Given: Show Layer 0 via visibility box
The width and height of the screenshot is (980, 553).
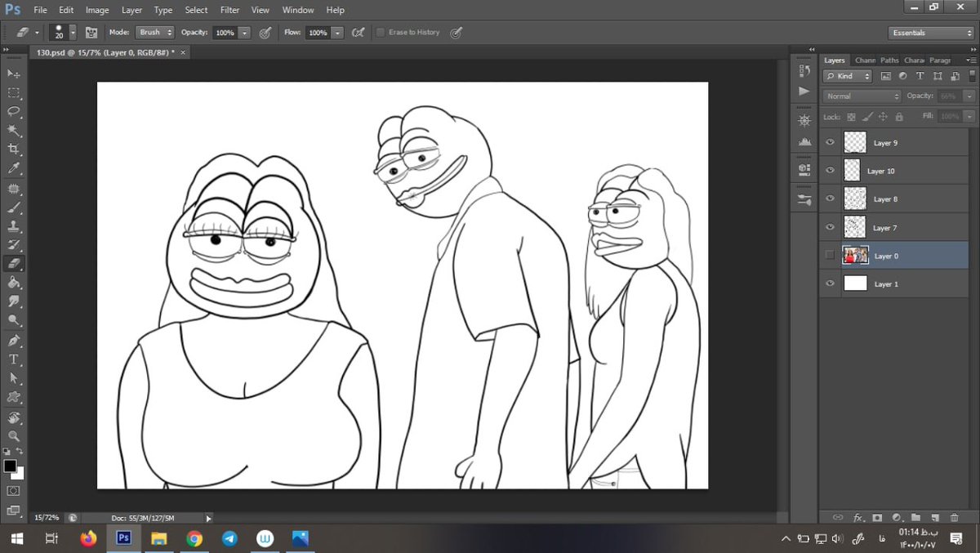Looking at the screenshot, I should pos(831,256).
